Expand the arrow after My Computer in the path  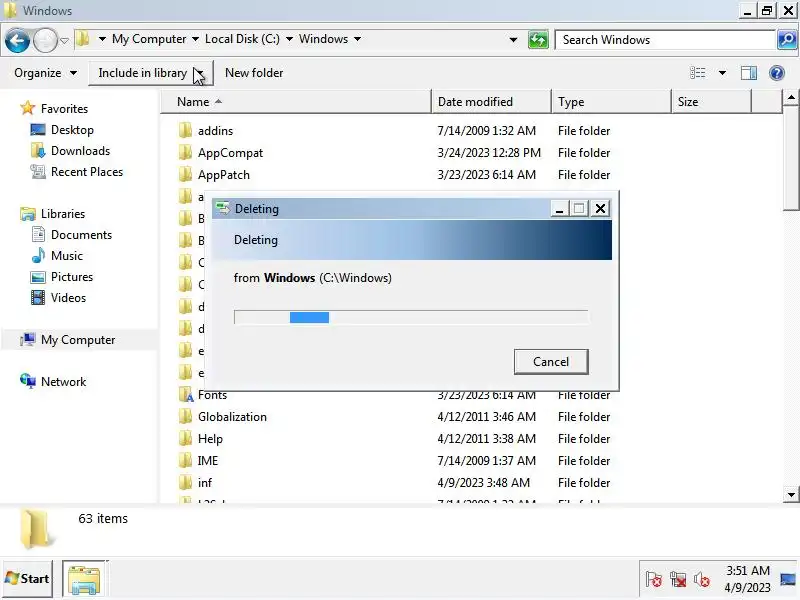(195, 39)
